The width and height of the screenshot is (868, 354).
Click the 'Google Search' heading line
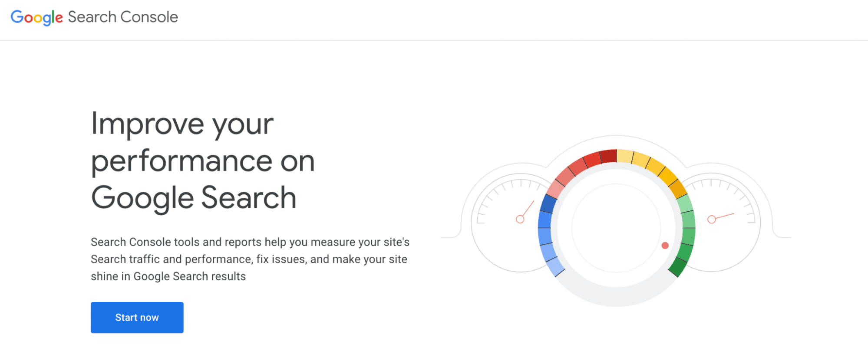pos(193,197)
